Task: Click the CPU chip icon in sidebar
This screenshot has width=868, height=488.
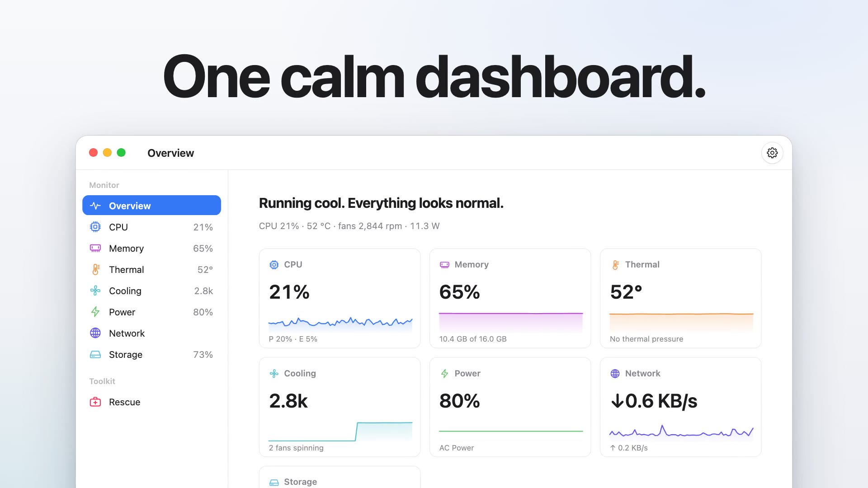Action: 95,227
